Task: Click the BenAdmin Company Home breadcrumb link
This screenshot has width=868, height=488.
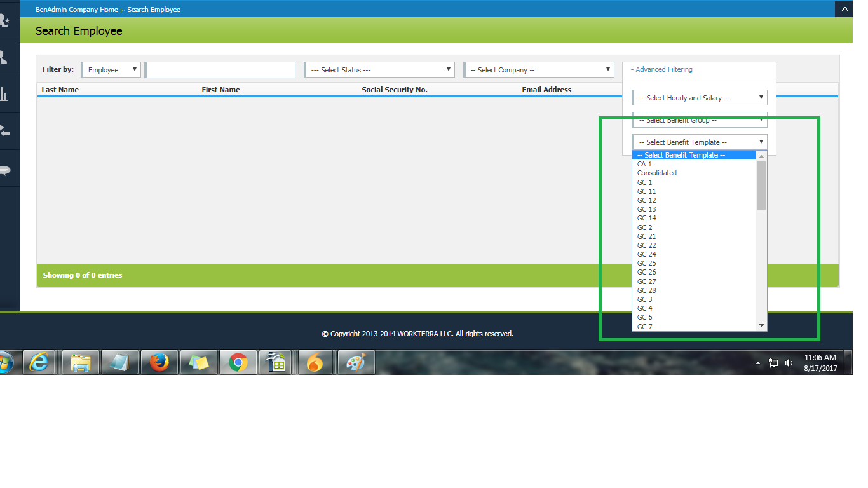Action: pos(77,10)
